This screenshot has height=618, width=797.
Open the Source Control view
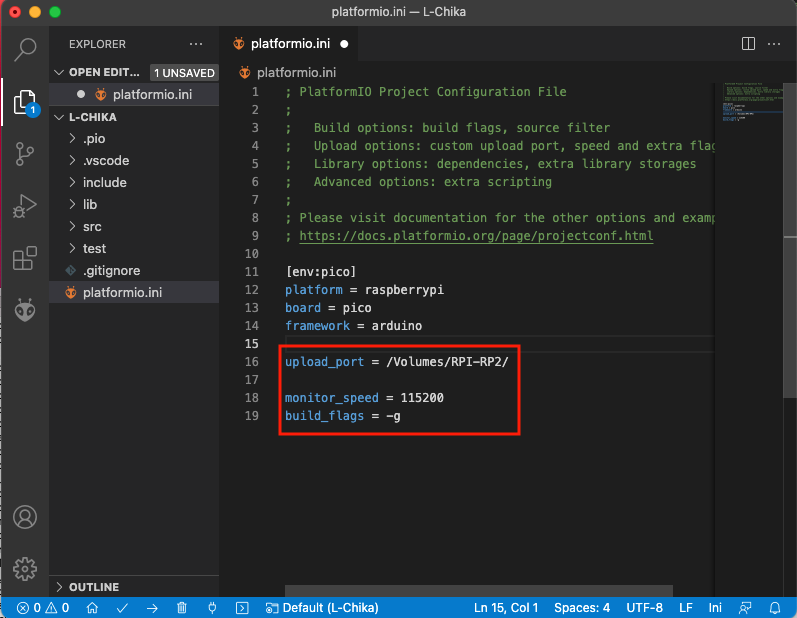[24, 154]
